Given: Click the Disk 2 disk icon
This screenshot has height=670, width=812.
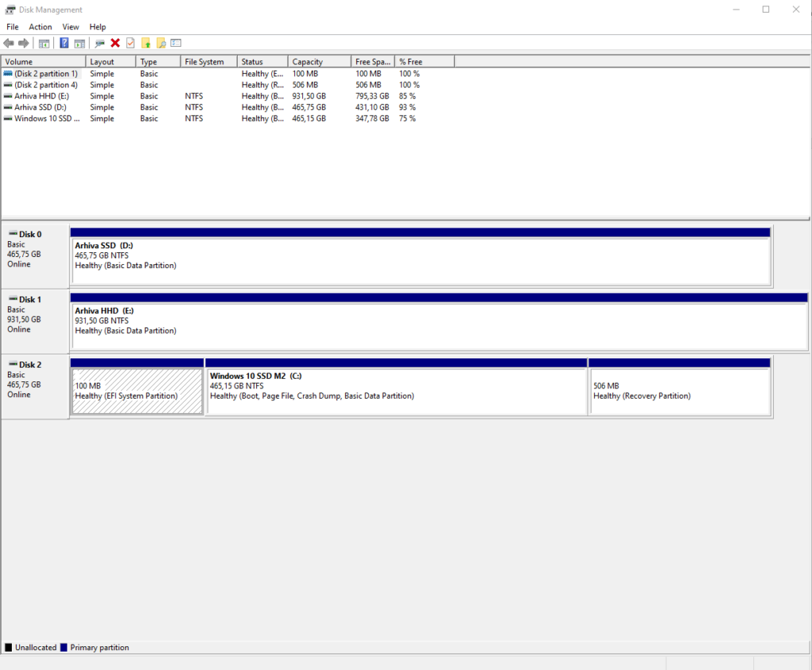Looking at the screenshot, I should point(13,364).
